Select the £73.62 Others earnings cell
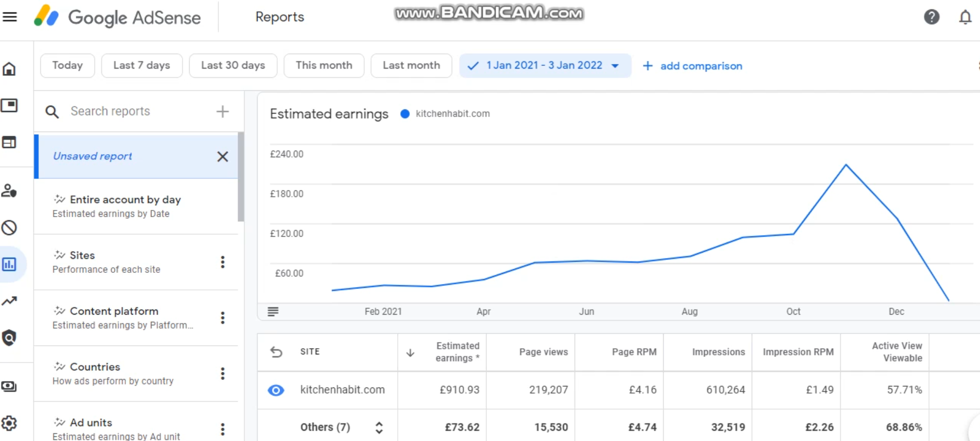 coord(463,428)
